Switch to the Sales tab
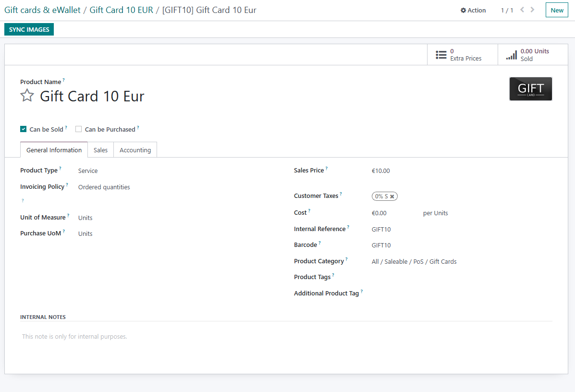This screenshot has width=575, height=392. (x=100, y=149)
